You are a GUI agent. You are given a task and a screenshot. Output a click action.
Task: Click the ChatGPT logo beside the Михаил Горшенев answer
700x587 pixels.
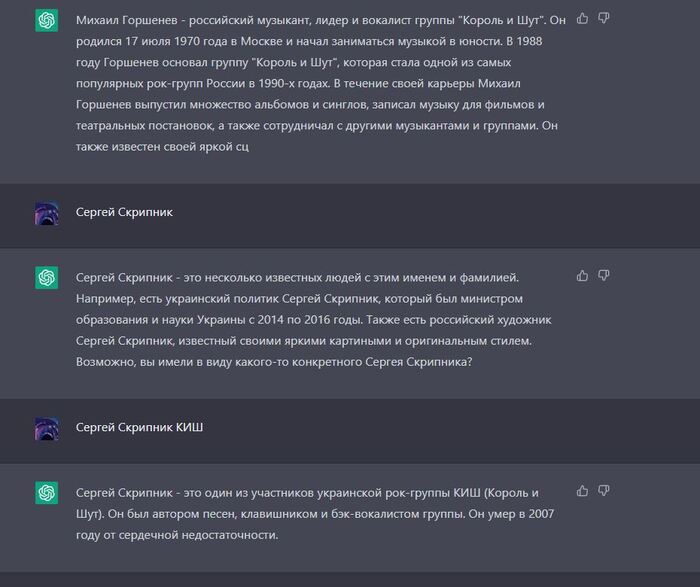(46, 21)
